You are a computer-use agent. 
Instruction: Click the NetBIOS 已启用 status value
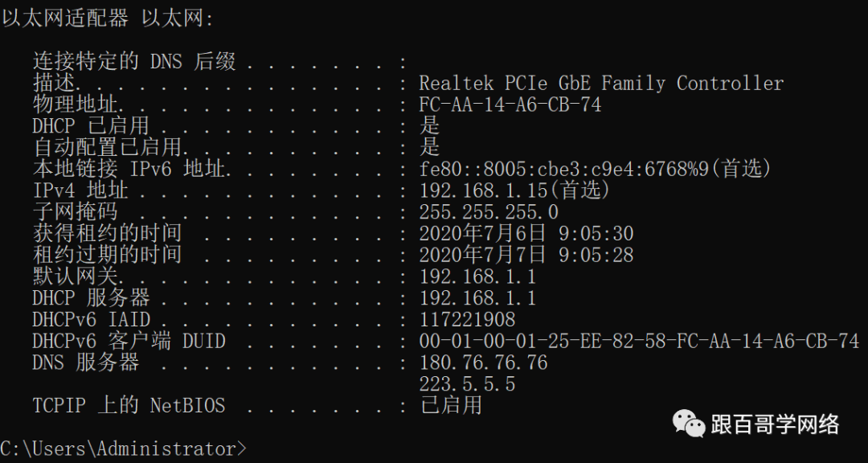450,405
